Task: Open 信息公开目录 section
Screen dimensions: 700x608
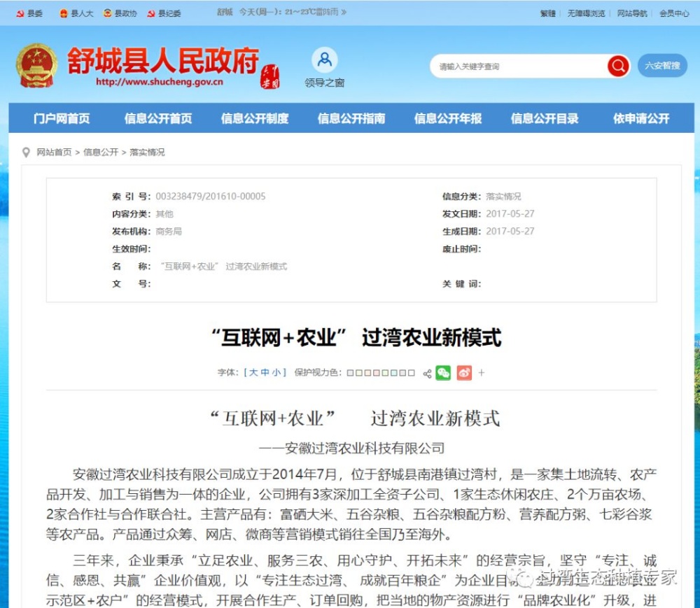Action: pyautogui.click(x=544, y=118)
